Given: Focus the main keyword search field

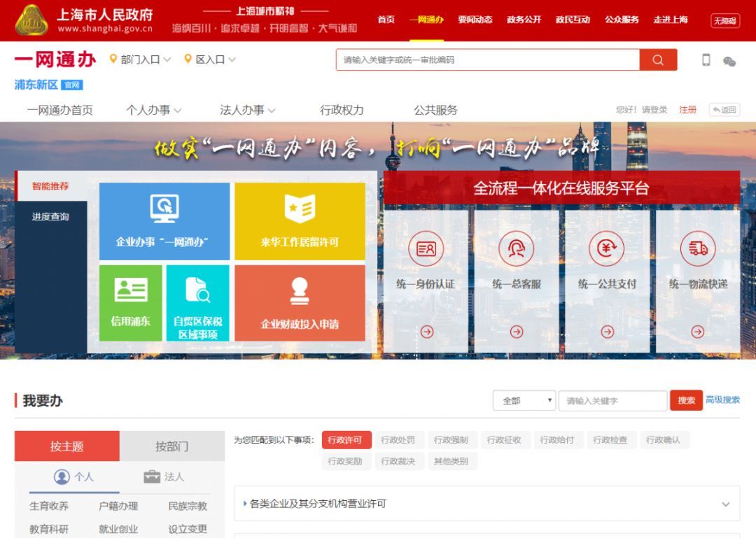Looking at the screenshot, I should point(488,59).
